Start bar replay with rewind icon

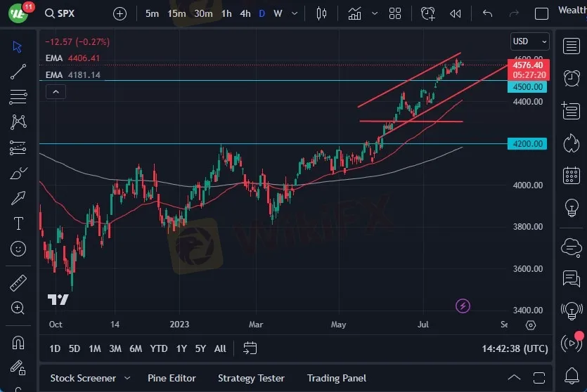tap(456, 13)
